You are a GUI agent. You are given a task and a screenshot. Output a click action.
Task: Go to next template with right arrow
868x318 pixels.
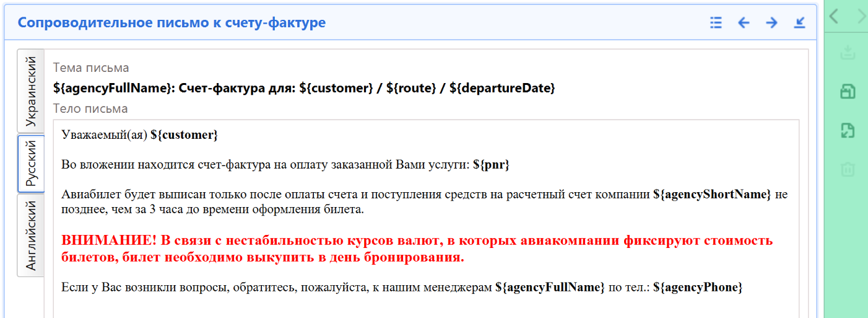click(771, 23)
